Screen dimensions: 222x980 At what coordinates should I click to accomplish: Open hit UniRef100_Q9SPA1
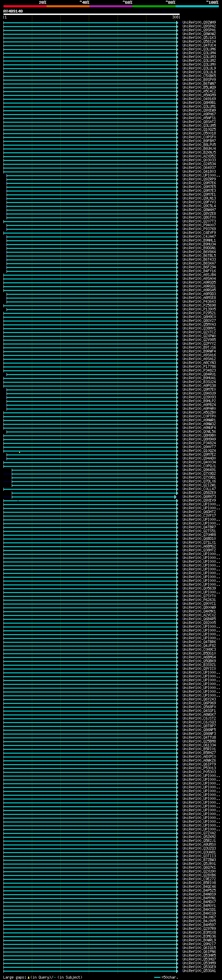click(x=199, y=30)
